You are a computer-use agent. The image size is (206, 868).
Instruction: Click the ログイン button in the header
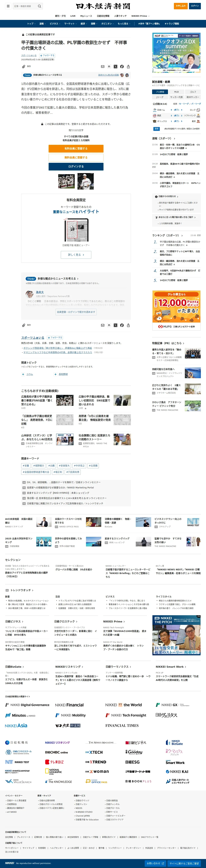pyautogui.click(x=195, y=6)
